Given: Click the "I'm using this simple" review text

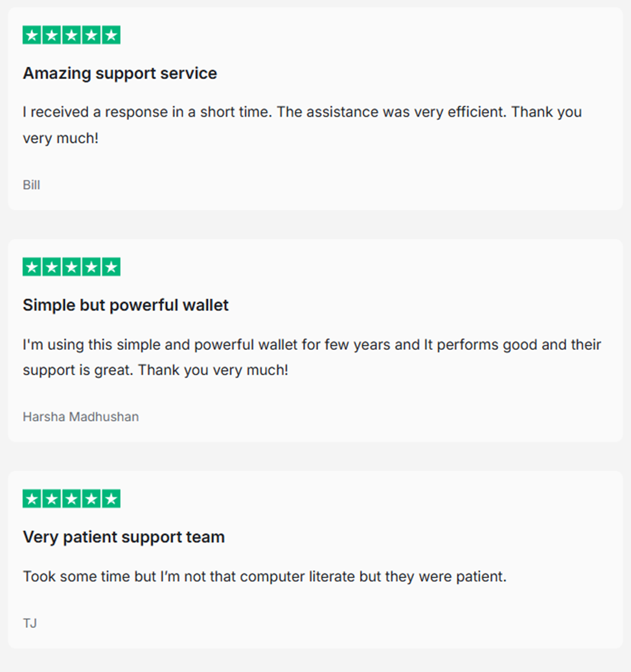Looking at the screenshot, I should pyautogui.click(x=312, y=345).
